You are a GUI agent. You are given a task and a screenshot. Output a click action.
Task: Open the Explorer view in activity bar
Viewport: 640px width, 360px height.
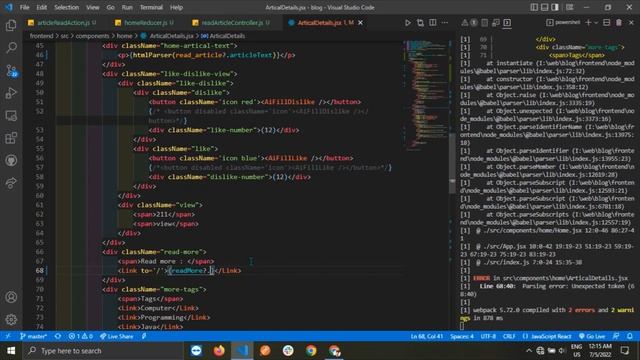click(11, 25)
